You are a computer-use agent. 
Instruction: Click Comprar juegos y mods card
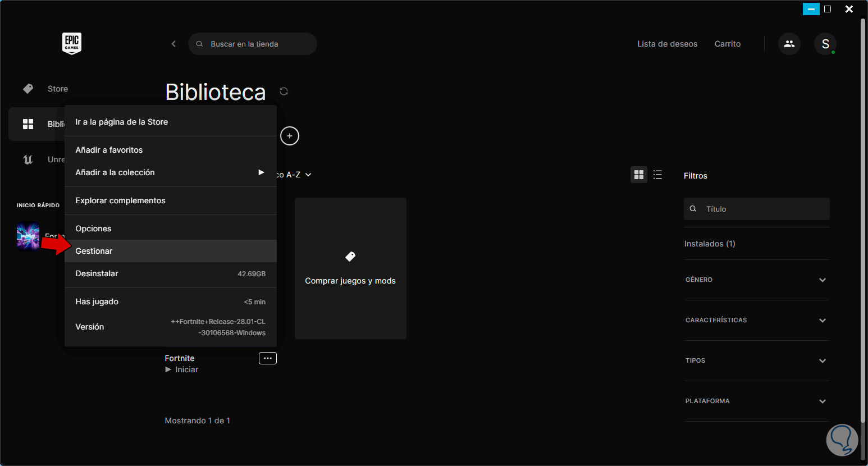pos(350,268)
